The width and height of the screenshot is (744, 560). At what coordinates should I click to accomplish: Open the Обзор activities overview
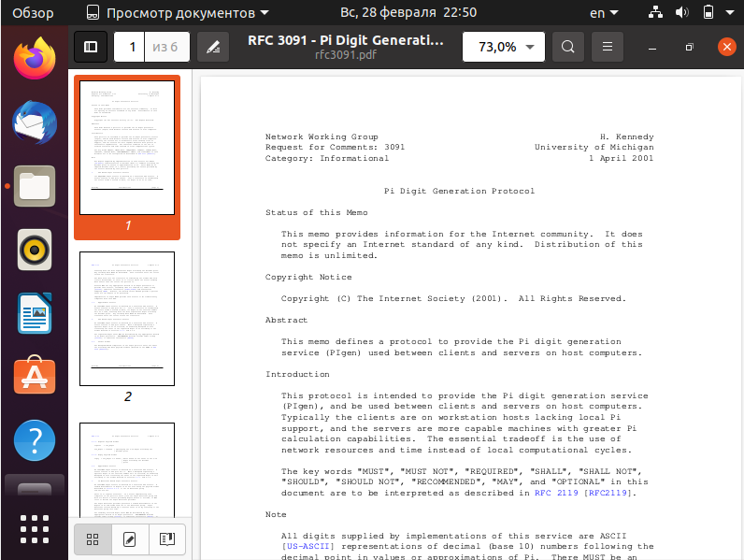pos(33,13)
